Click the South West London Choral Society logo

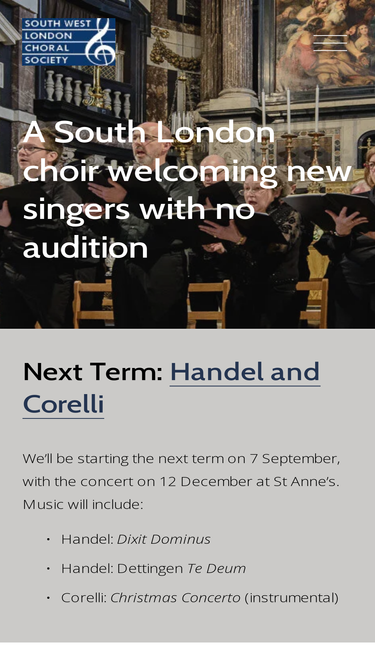point(69,42)
